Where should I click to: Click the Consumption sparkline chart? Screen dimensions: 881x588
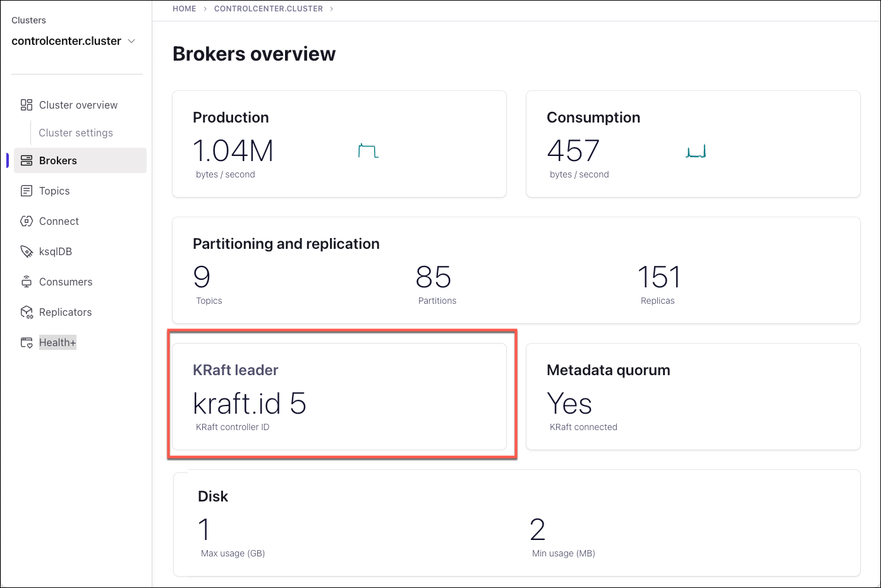pyautogui.click(x=696, y=152)
